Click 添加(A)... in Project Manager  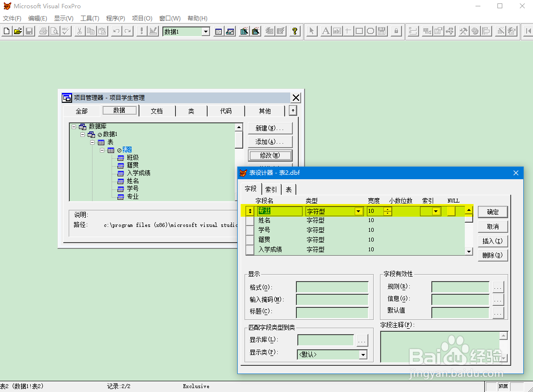pyautogui.click(x=270, y=142)
